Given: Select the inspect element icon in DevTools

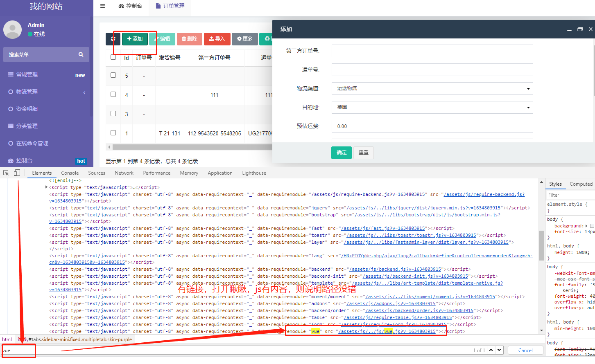Looking at the screenshot, I should (x=6, y=173).
